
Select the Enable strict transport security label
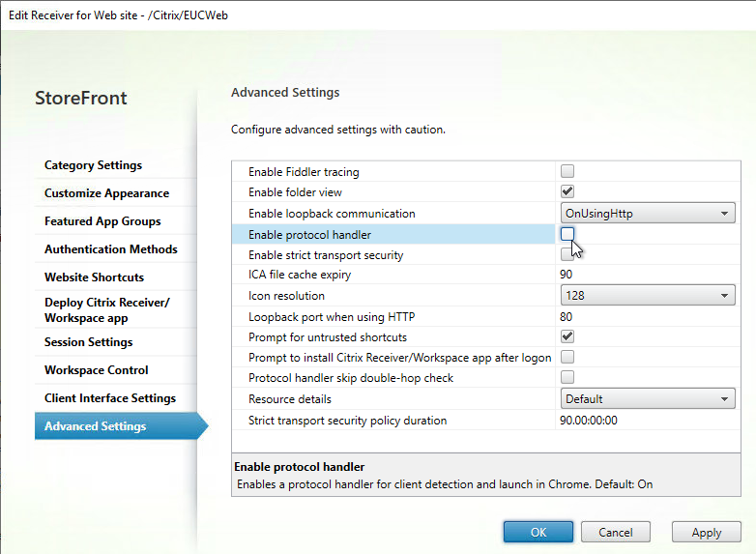point(326,255)
